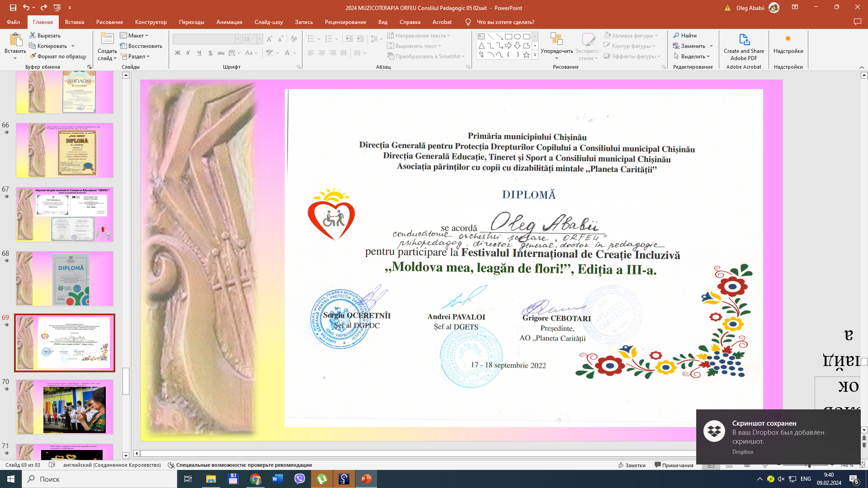Click the spell check icon in status bar
This screenshot has height=488, width=868.
click(x=52, y=465)
